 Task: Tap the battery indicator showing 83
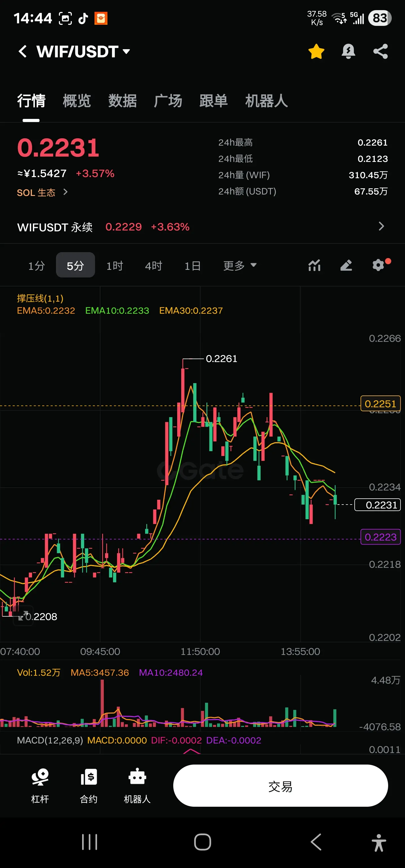coord(380,18)
